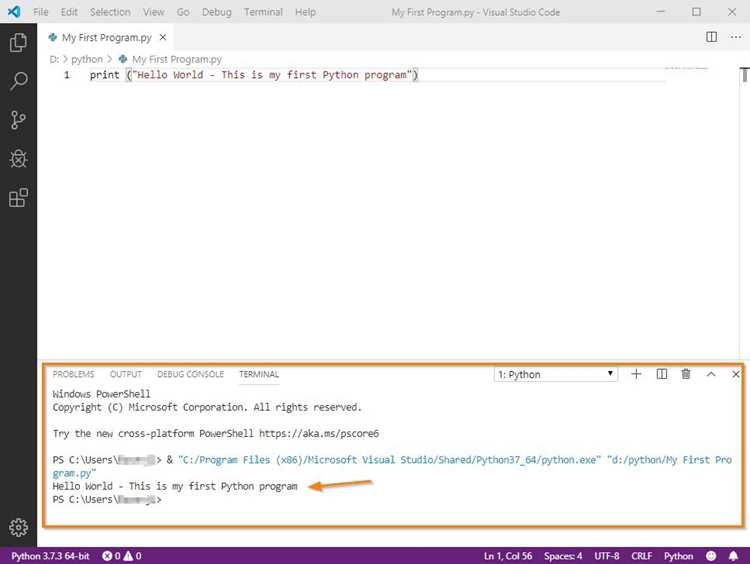Close the My First Program.py editor tab

[x=163, y=37]
